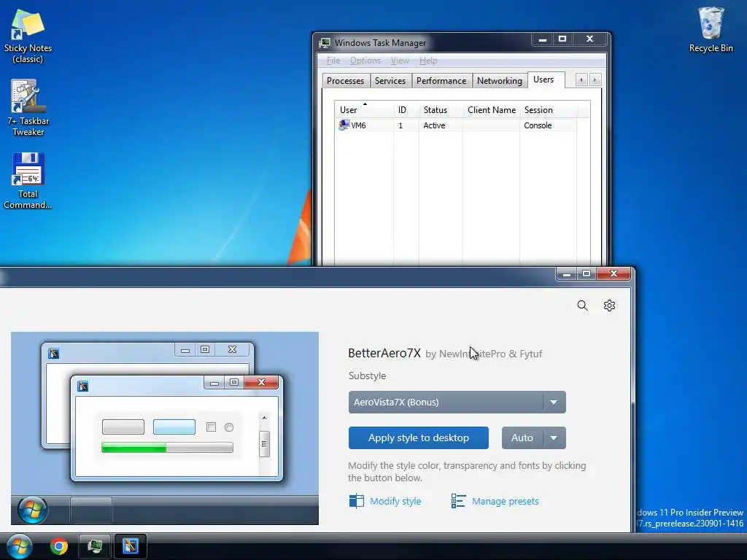Image resolution: width=747 pixels, height=560 pixels.
Task: Close the style app window
Action: (614, 274)
